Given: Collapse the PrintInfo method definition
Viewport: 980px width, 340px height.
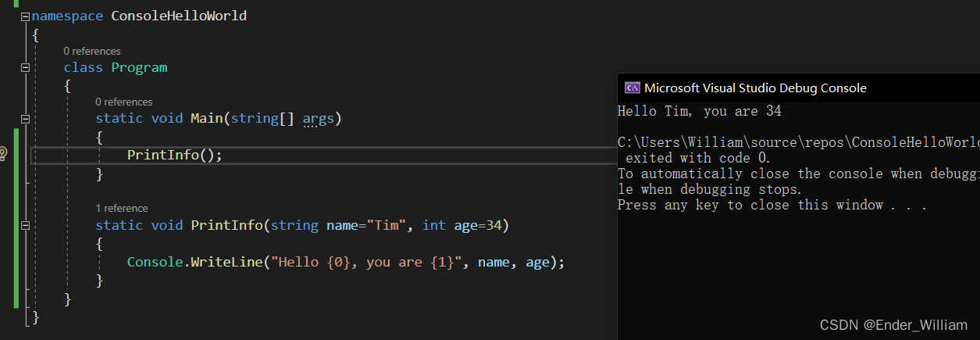Looking at the screenshot, I should [25, 226].
